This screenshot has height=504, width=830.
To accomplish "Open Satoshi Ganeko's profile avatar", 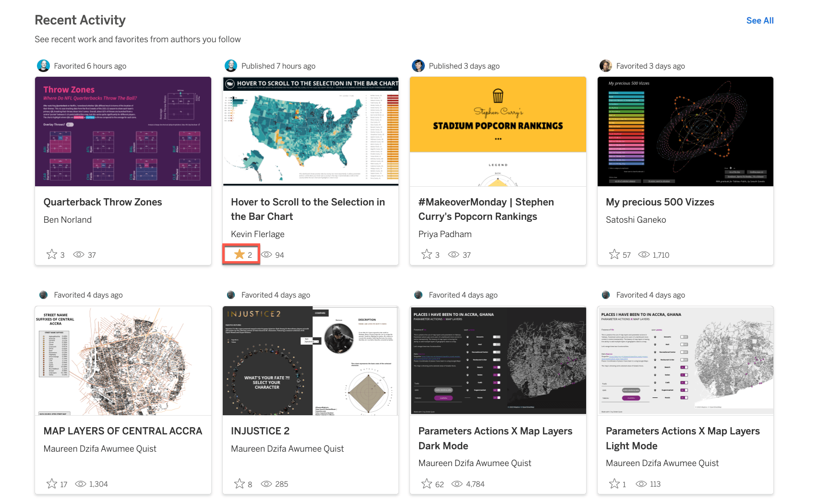I will (x=606, y=65).
